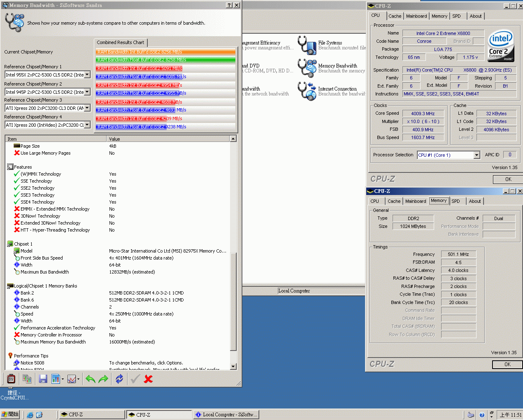Open the About tab in CPU-Z's Timings window
This screenshot has height=420, width=523.
tap(475, 201)
